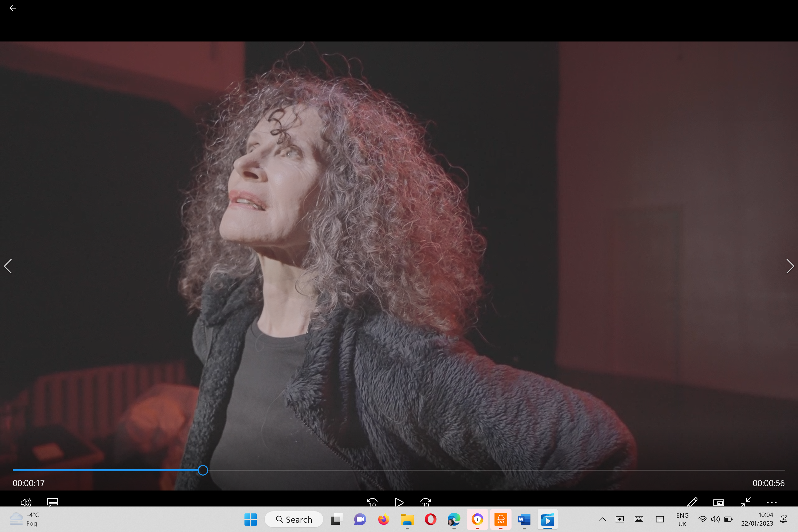
Task: Click the seek bar playhead handle
Action: 203,470
